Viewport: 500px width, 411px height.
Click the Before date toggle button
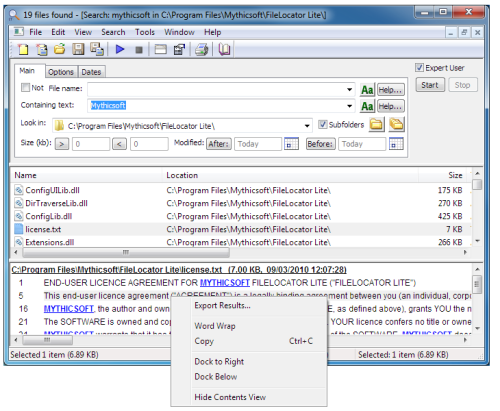[x=320, y=144]
